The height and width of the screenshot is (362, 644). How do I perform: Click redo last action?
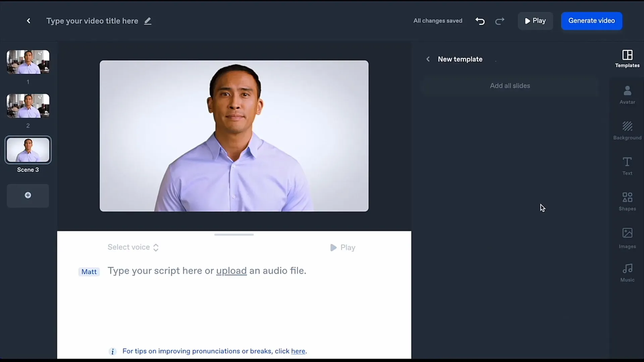[x=499, y=21]
